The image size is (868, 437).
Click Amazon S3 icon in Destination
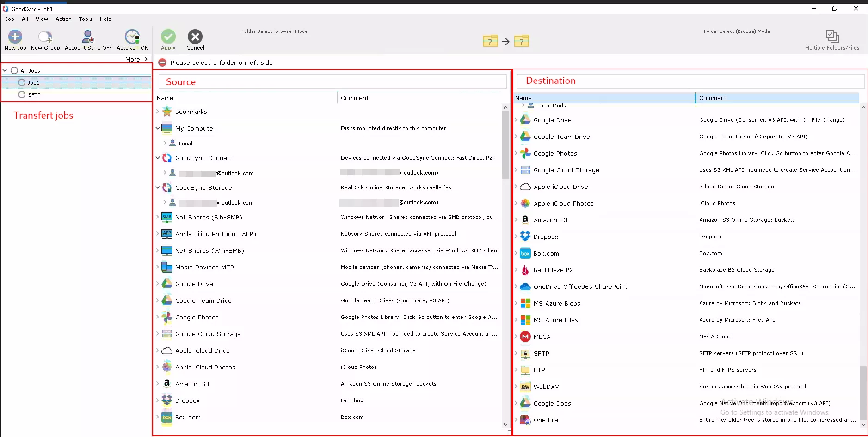tap(525, 220)
